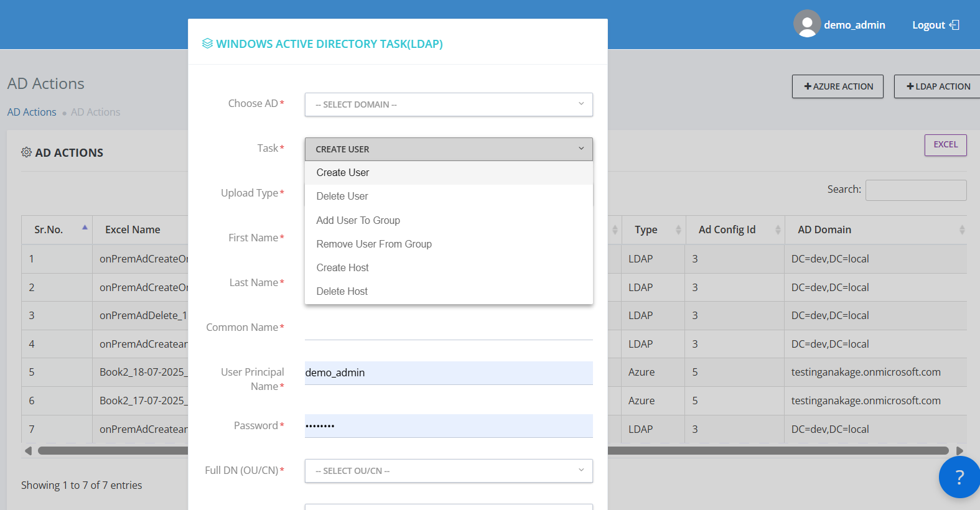Click the horizontal table scrollbar
980x510 pixels.
(778, 450)
